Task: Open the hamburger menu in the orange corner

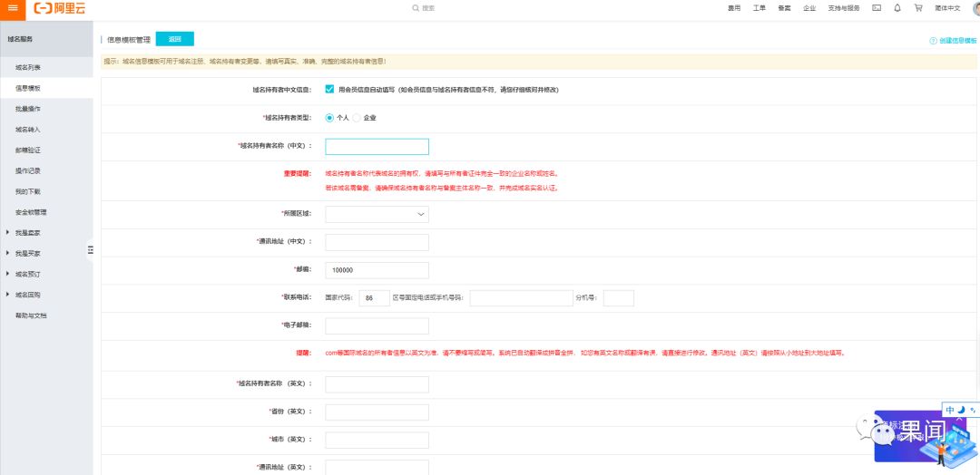Action: click(x=13, y=8)
